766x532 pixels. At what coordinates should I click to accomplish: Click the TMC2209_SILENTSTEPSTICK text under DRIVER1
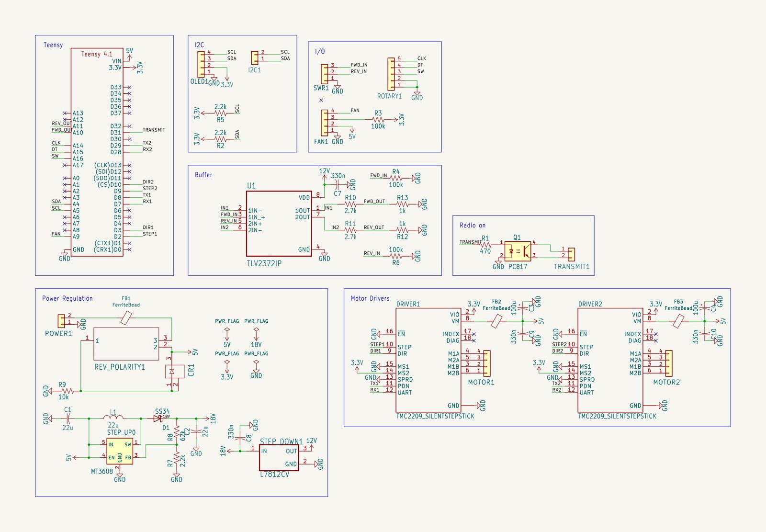coord(435,416)
